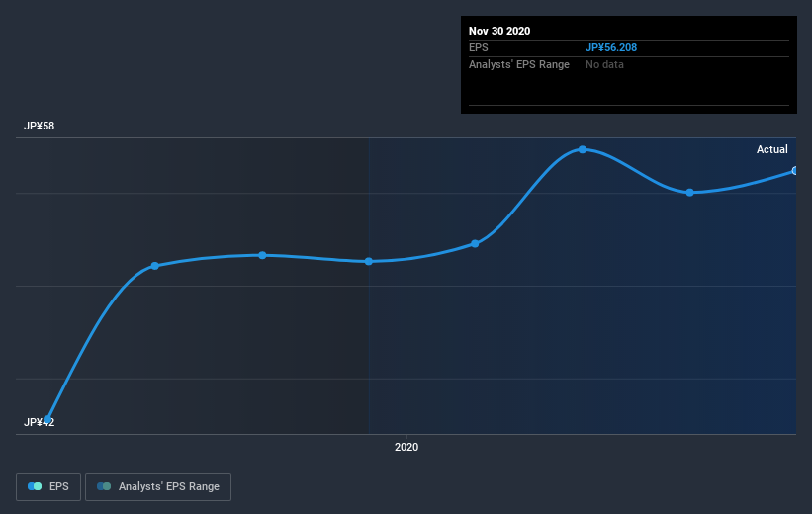Viewport: 812px width, 514px height.
Task: Toggle the EPS legend button
Action: point(48,486)
